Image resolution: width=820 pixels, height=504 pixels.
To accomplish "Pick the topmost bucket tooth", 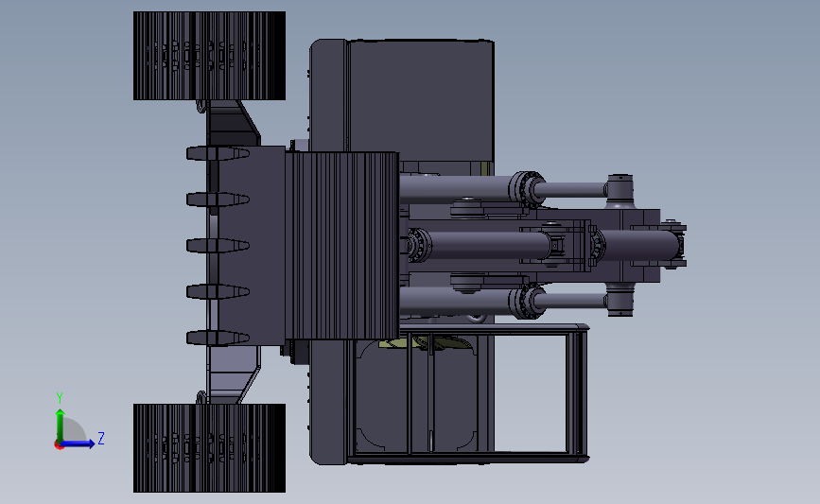I will (x=218, y=154).
